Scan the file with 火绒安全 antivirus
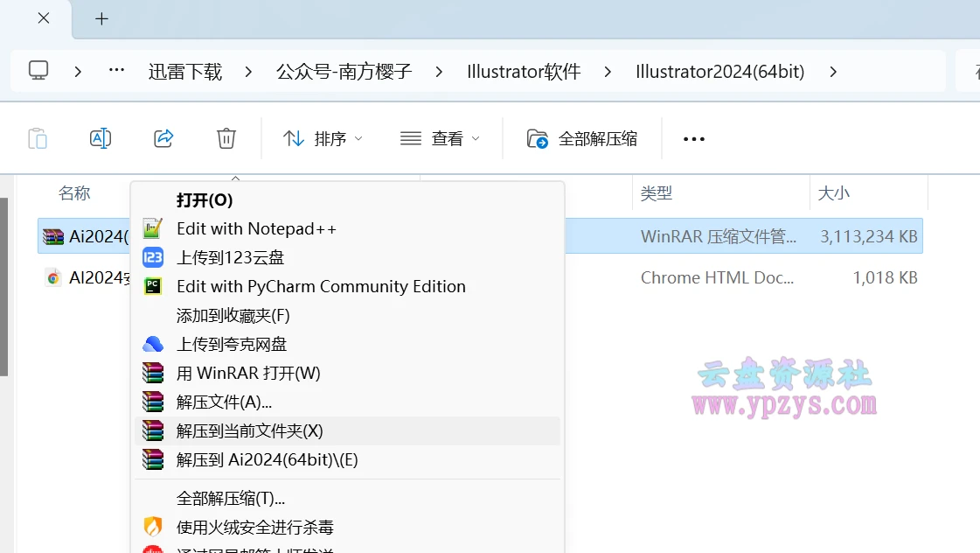Screen dimensions: 980x553 (x=254, y=527)
